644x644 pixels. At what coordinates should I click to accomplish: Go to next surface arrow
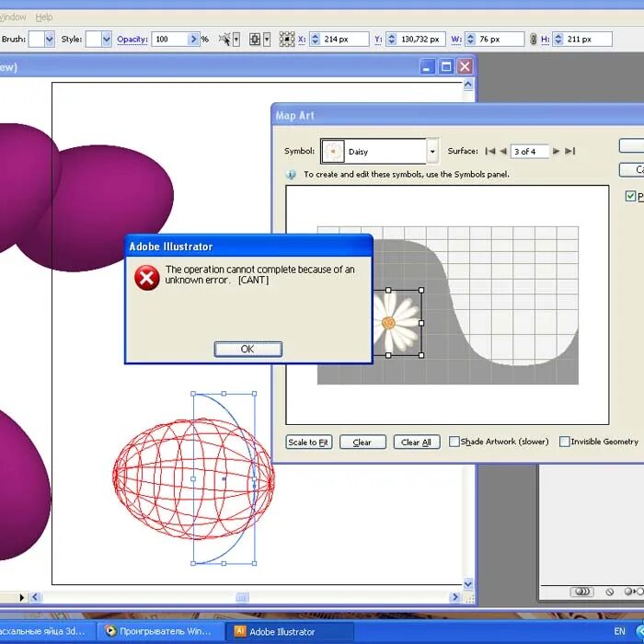[556, 151]
